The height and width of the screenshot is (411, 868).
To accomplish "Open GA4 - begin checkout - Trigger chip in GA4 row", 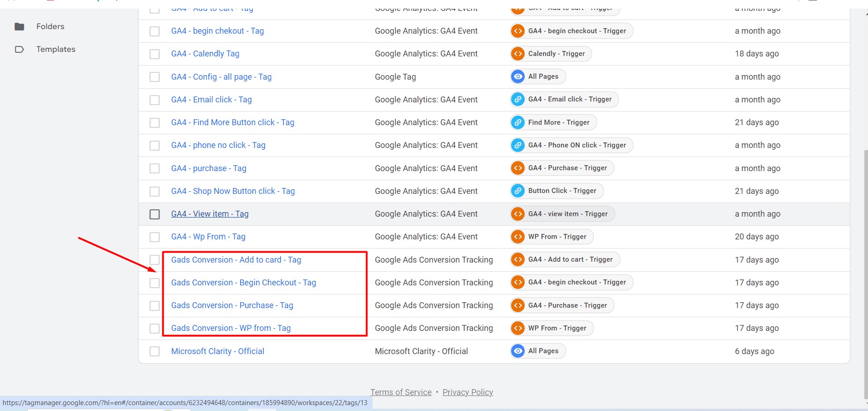I will [x=572, y=31].
